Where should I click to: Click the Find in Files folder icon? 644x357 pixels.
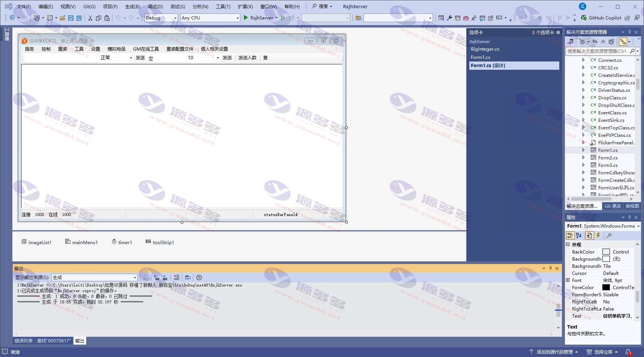coord(358,18)
